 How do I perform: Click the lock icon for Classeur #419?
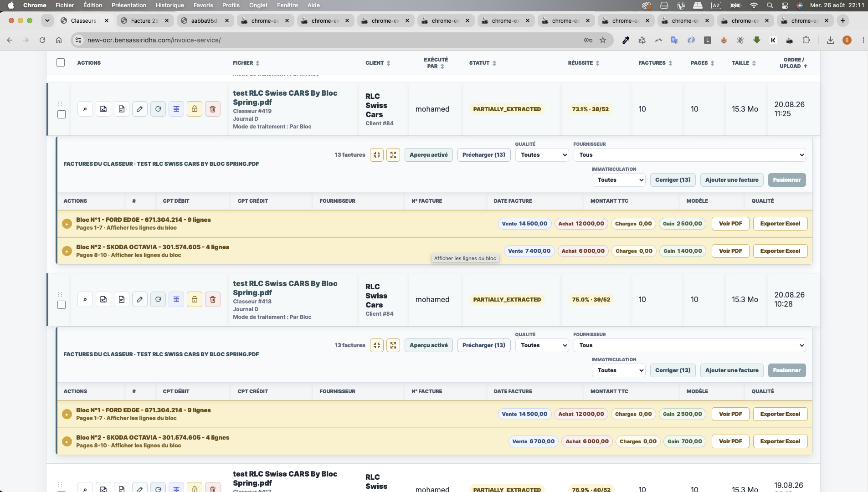point(195,109)
